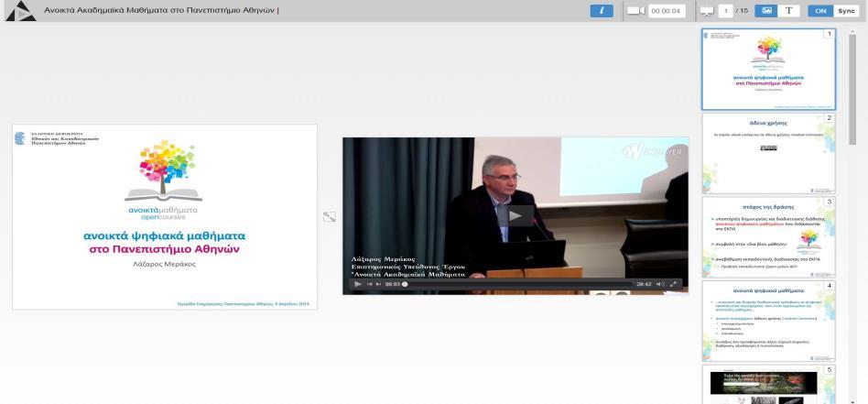This screenshot has width=868, height=404.
Task: Click the blue info button
Action: (x=602, y=10)
